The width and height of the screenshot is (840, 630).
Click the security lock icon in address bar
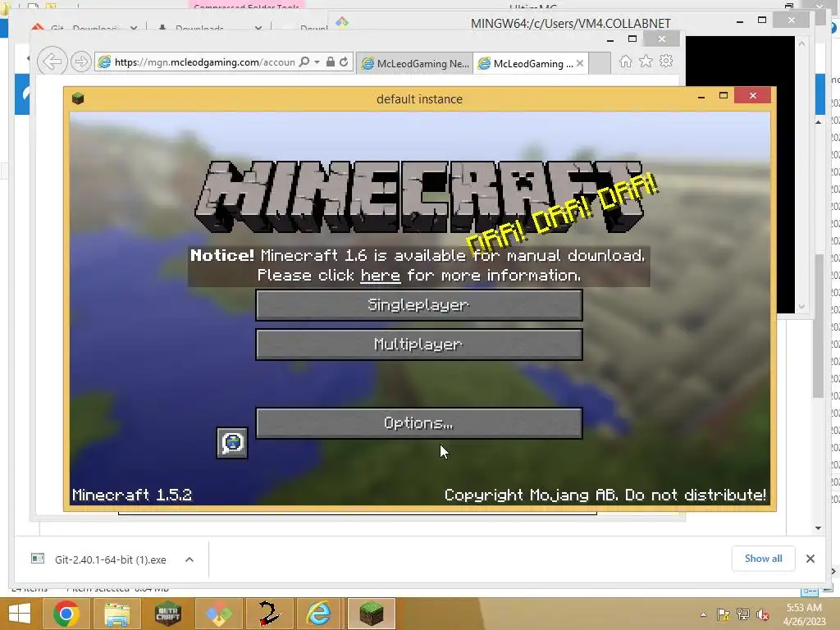[x=331, y=62]
